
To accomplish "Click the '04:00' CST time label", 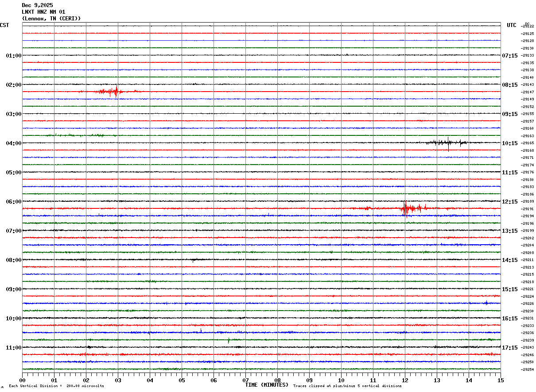I will click(x=14, y=143).
